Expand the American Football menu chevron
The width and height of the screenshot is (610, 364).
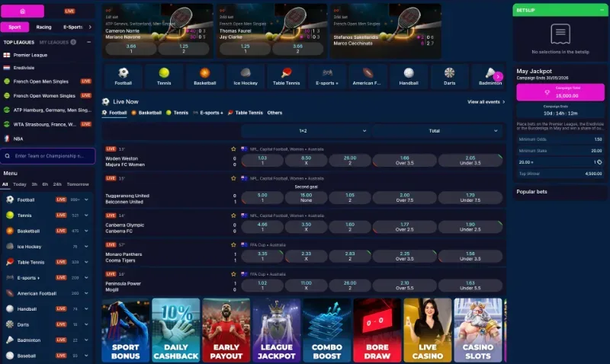coord(86,293)
